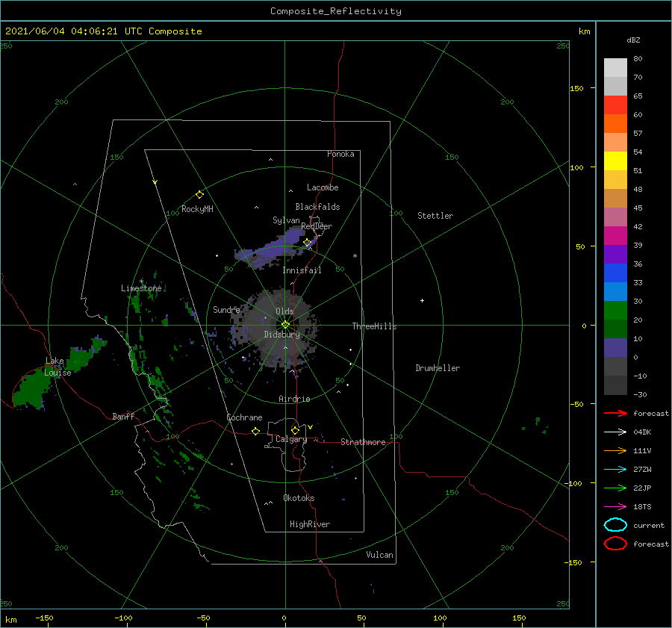Click the Calgary city label
The image size is (672, 628).
[x=291, y=439]
